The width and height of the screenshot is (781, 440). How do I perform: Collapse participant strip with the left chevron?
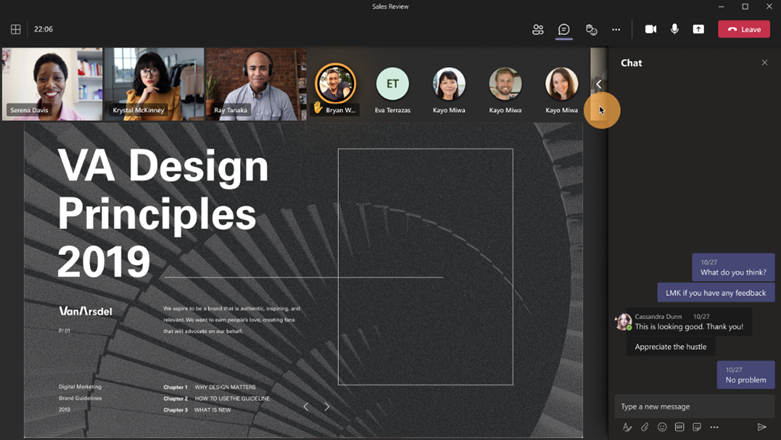tap(599, 84)
